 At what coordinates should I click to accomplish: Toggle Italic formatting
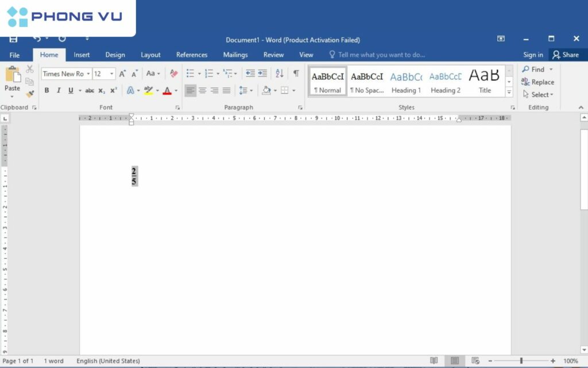[59, 90]
